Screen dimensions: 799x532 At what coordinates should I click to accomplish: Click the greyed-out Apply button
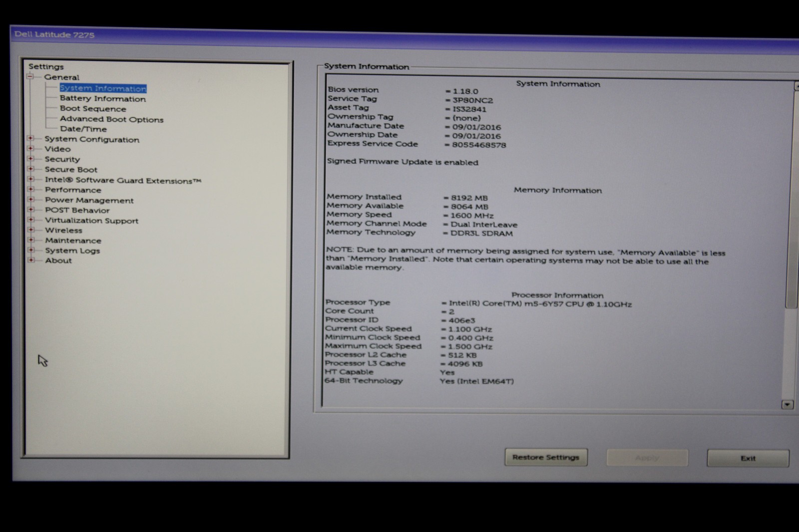click(647, 458)
